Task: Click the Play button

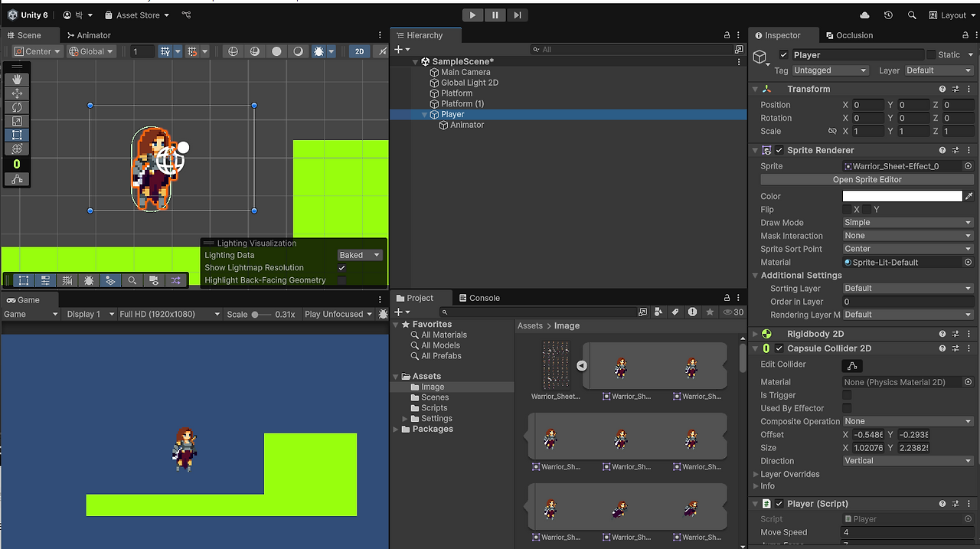Action: pos(473,15)
